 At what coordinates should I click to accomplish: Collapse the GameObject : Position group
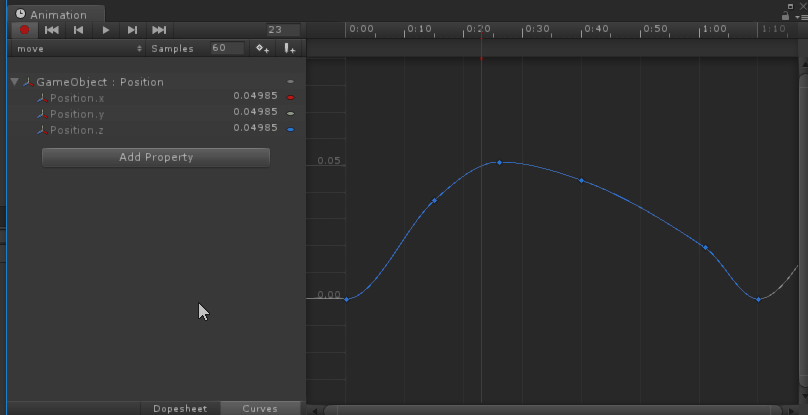pos(14,82)
